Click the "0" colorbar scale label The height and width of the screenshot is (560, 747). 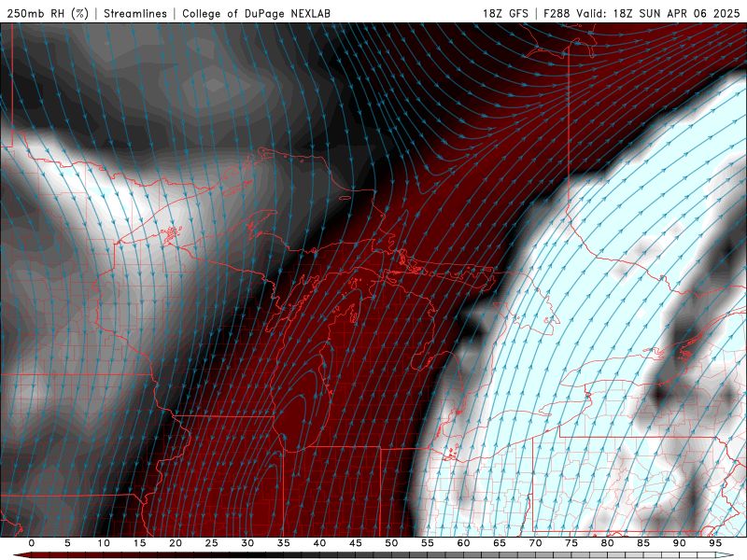coord(32,543)
